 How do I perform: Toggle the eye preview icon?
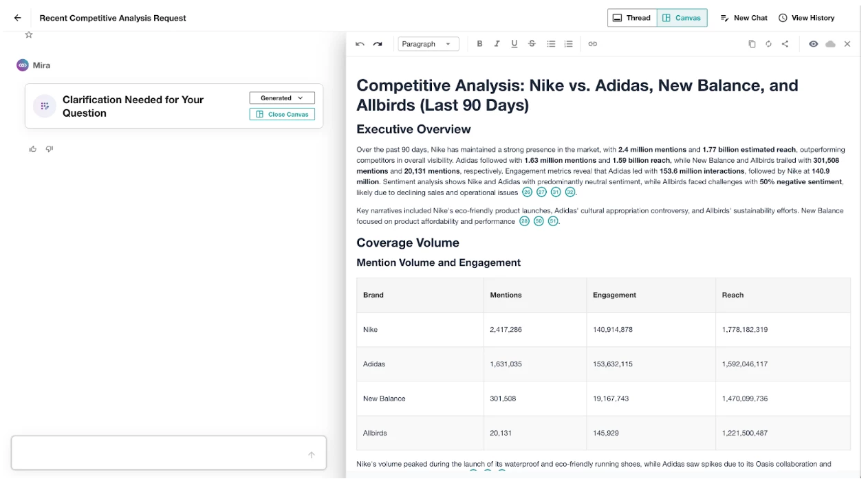[814, 44]
